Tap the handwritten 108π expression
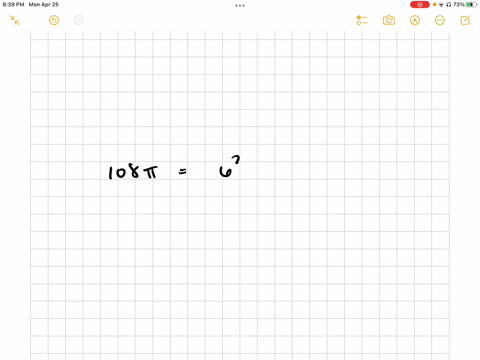This screenshot has width=480, height=360. [133, 172]
